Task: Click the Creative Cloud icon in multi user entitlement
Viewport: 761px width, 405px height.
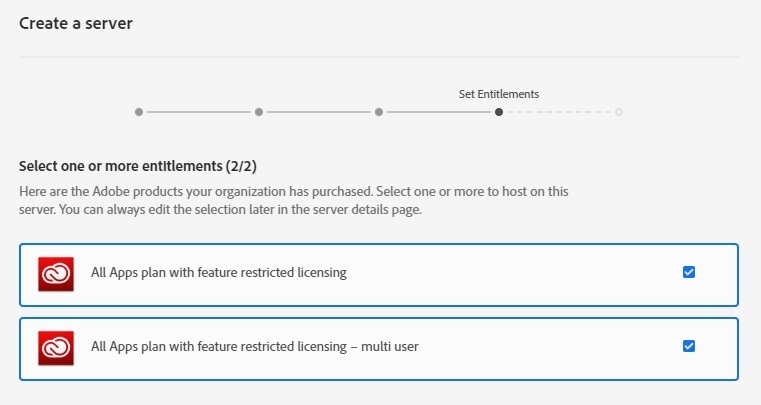Action: coord(56,348)
